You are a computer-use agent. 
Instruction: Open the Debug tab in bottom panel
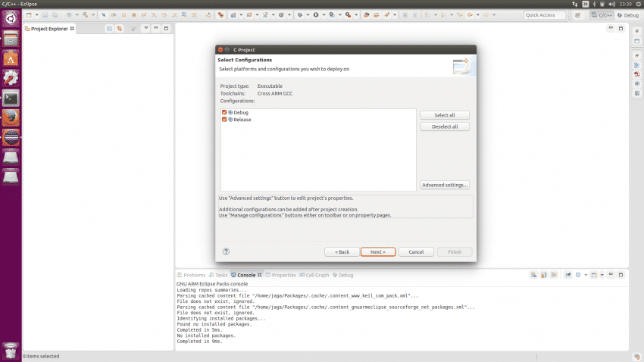tap(343, 275)
